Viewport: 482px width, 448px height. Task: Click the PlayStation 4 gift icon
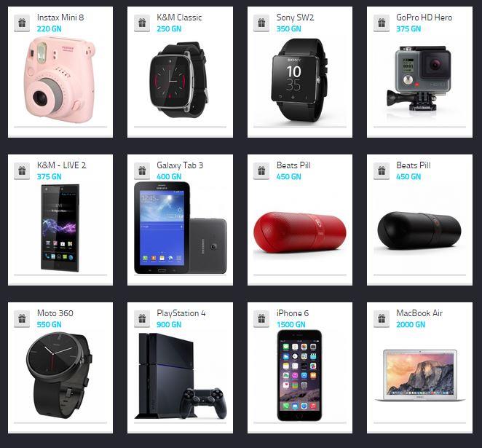[142, 318]
